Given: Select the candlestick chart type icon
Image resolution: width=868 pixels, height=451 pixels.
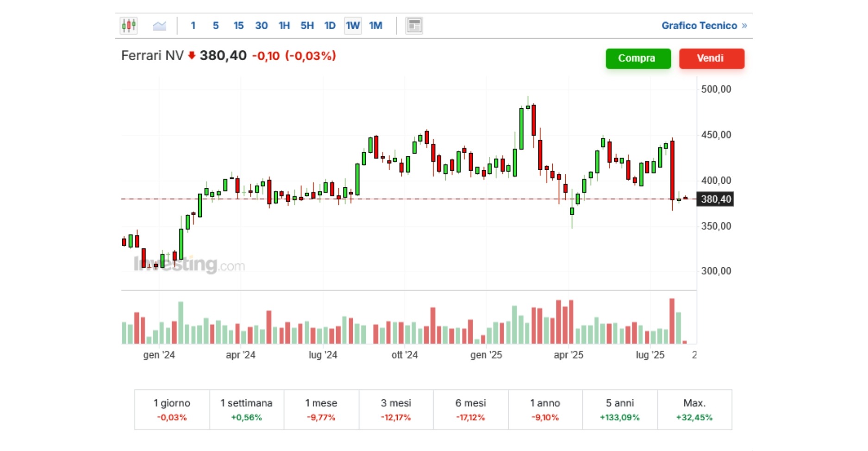Looking at the screenshot, I should [x=129, y=25].
